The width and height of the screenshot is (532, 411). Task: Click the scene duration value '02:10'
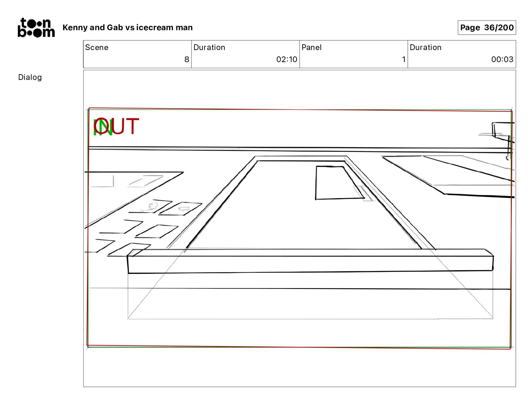(287, 59)
